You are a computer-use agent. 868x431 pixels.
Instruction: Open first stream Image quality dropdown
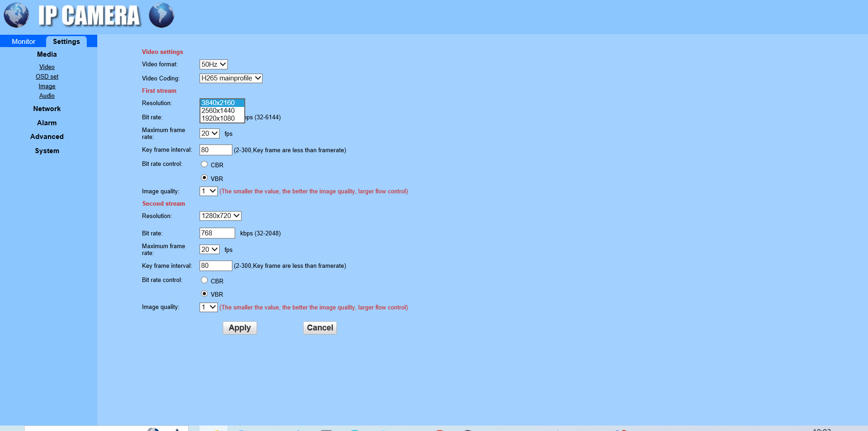[208, 191]
